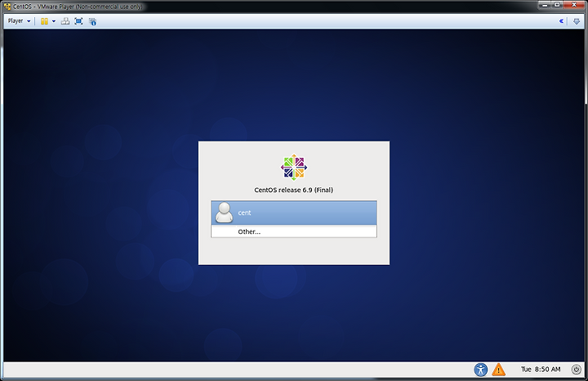Open the power shutdown options icon
Screen dimensions: 588x381
tap(577, 370)
